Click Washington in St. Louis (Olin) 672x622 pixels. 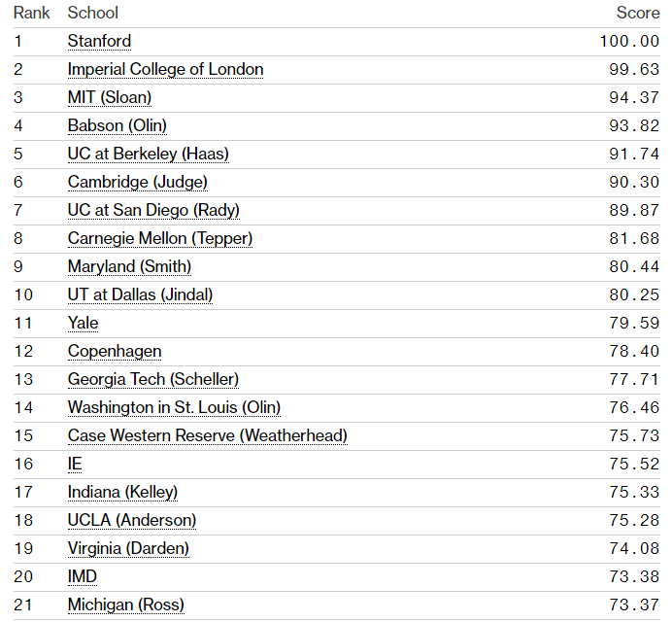[x=174, y=408]
